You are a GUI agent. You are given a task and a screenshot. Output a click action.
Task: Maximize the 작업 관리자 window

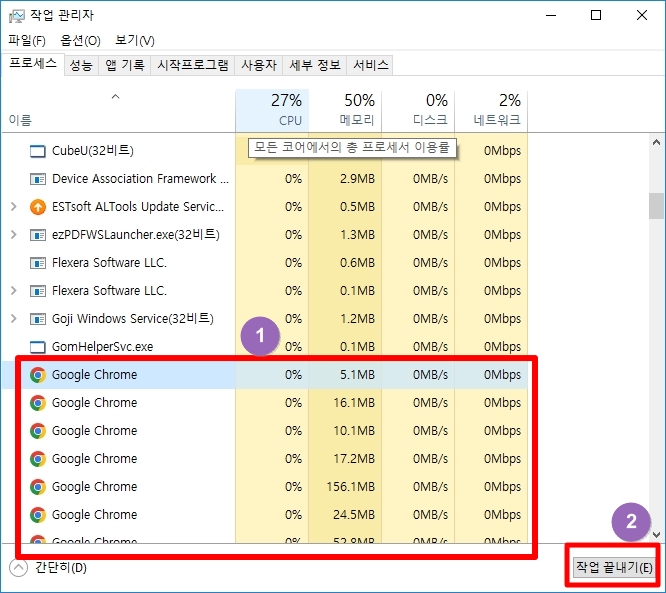(x=596, y=16)
